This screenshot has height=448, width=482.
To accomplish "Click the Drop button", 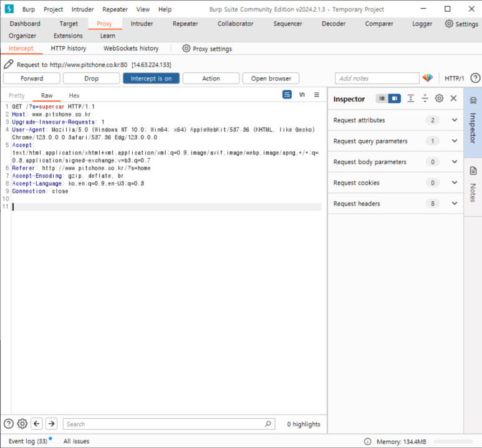I will [91, 79].
